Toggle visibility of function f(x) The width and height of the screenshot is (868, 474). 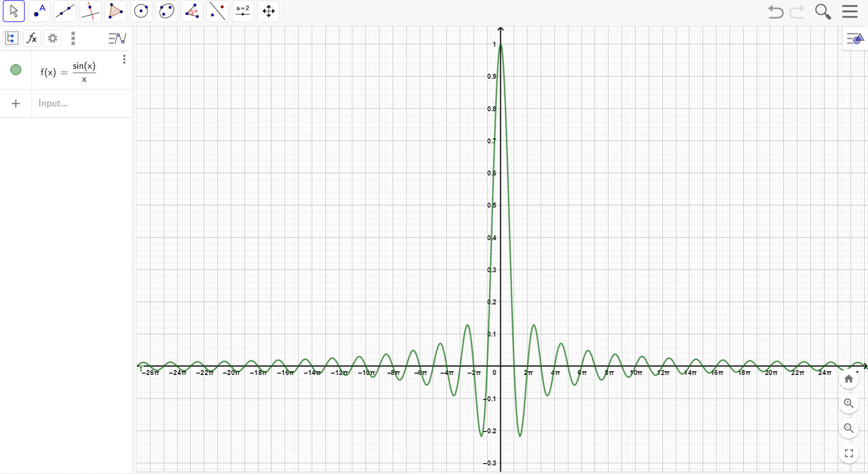point(16,70)
